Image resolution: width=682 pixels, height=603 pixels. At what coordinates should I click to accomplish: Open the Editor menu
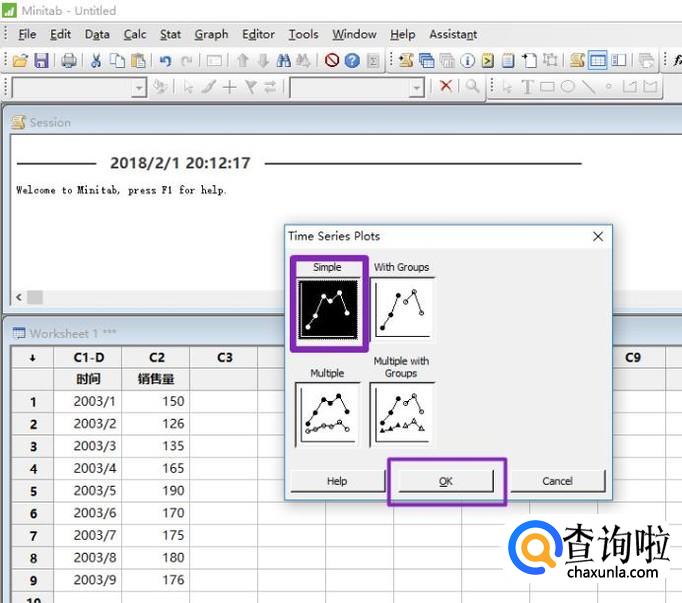(258, 34)
